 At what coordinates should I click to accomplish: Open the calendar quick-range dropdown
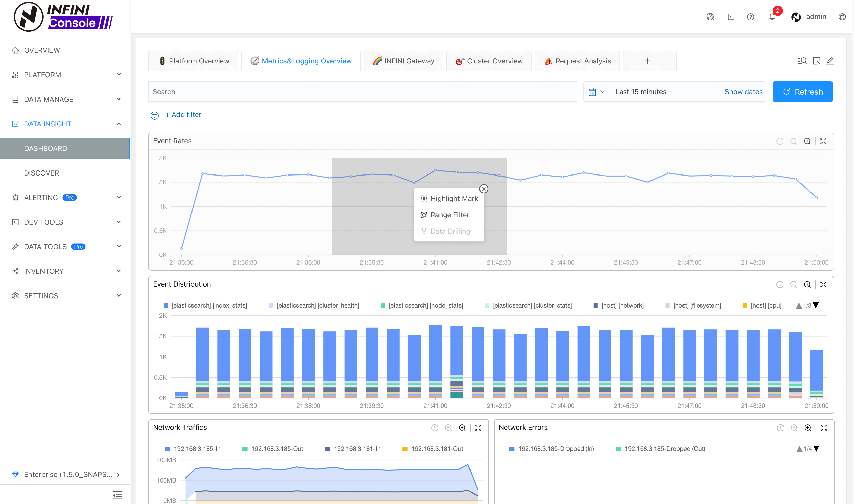597,92
